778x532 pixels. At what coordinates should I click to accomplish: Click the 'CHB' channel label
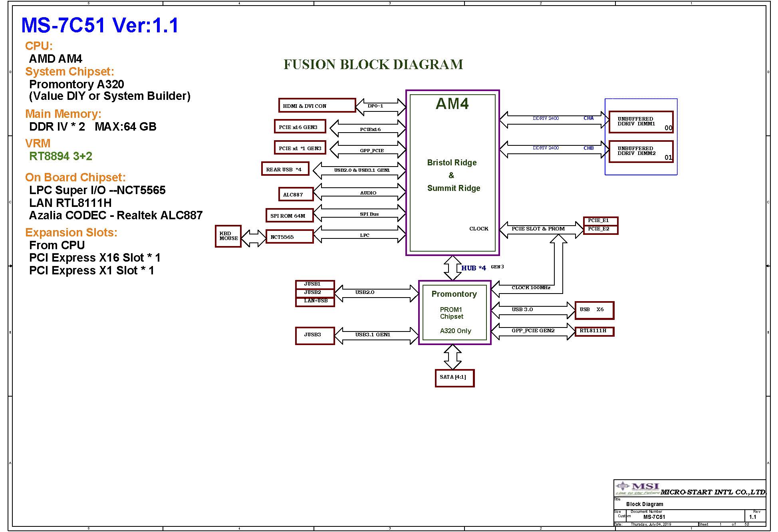(589, 148)
